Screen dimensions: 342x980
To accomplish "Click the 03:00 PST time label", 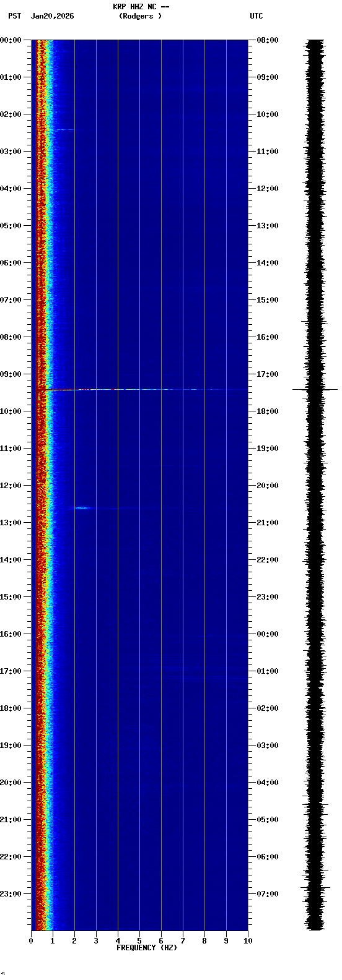I will pyautogui.click(x=11, y=152).
